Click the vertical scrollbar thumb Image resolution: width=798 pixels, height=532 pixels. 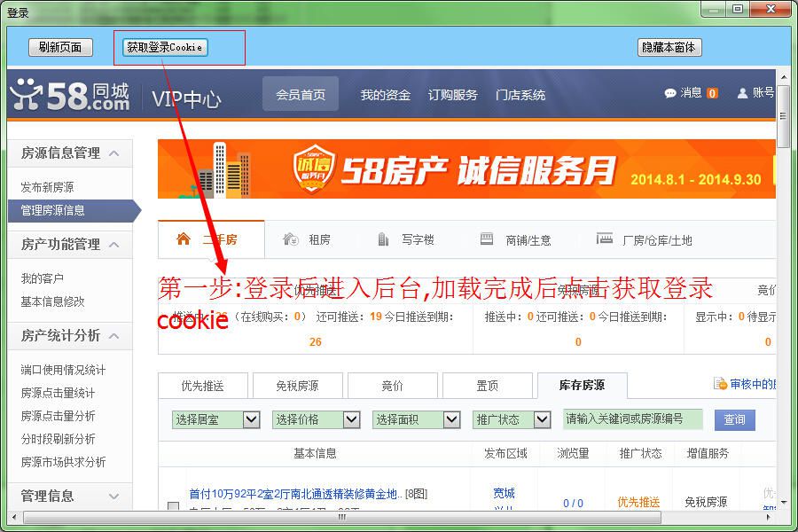click(x=783, y=116)
